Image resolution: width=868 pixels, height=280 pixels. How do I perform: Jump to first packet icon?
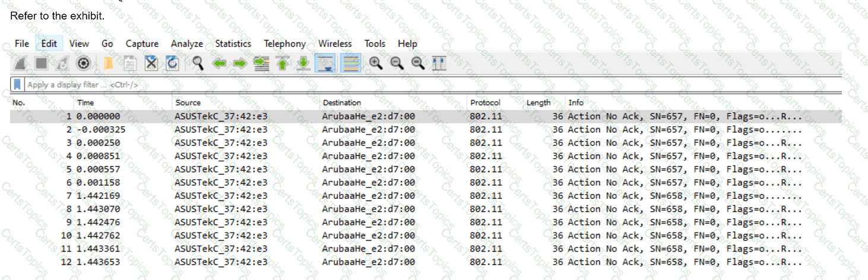point(282,63)
